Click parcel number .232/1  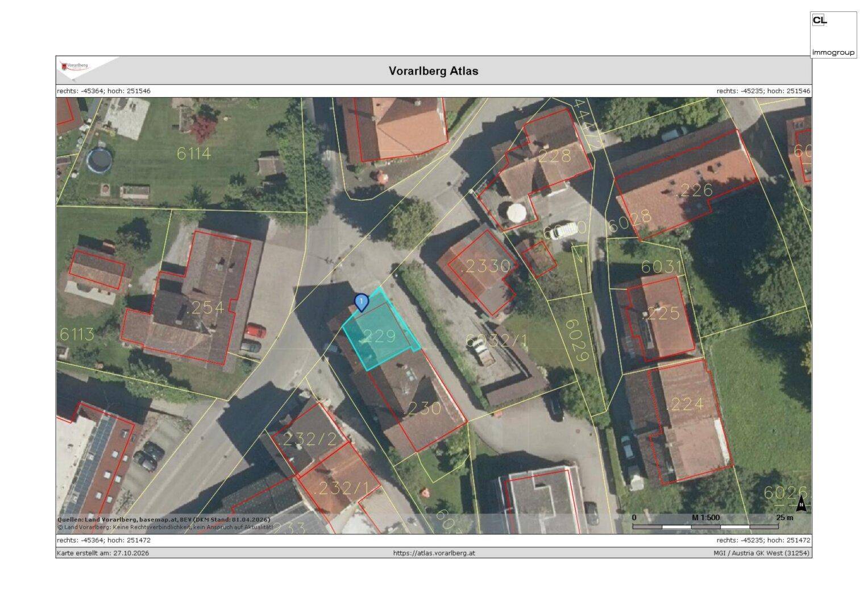pyautogui.click(x=341, y=488)
